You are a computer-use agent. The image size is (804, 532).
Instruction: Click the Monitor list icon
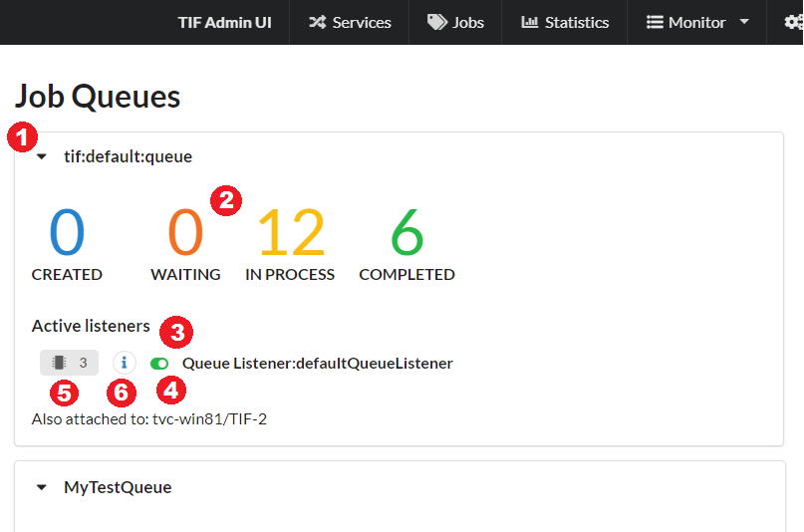(655, 22)
